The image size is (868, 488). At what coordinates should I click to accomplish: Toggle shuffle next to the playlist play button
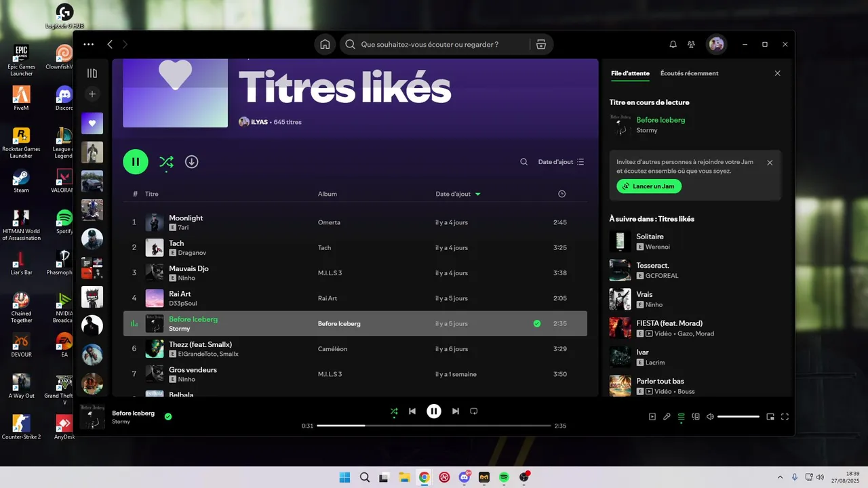tap(166, 162)
